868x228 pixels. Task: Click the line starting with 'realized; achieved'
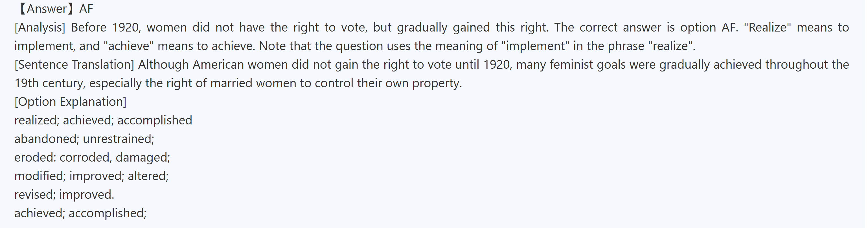pos(103,120)
